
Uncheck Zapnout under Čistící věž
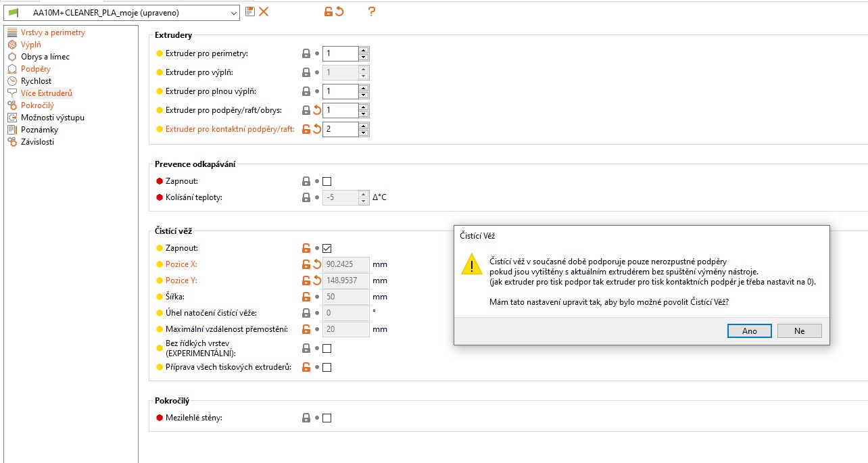tap(327, 248)
